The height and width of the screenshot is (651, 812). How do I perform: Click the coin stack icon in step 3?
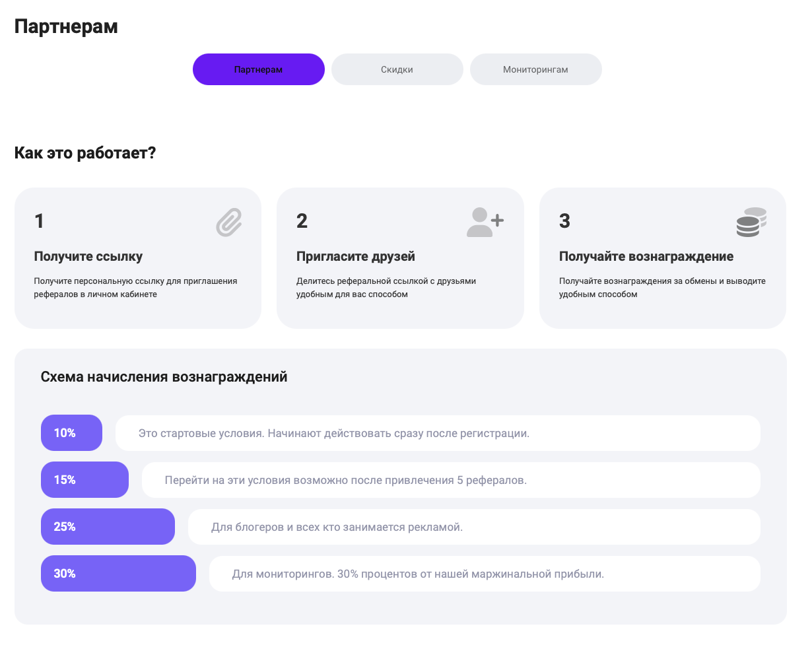click(751, 222)
